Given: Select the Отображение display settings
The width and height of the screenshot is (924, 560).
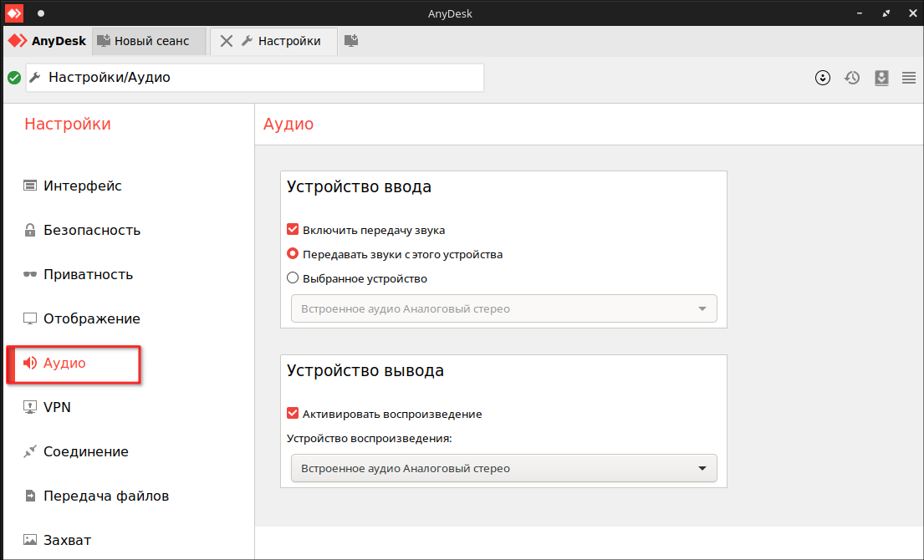Looking at the screenshot, I should pyautogui.click(x=91, y=318).
